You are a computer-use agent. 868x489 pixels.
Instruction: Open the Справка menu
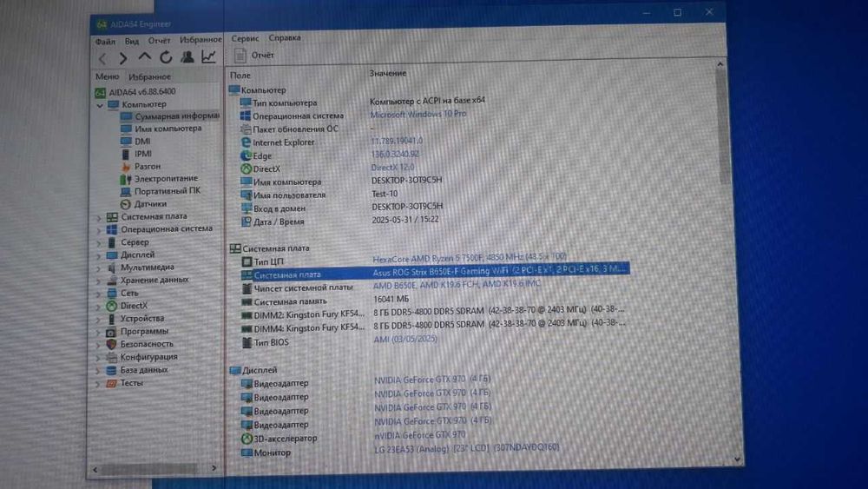pyautogui.click(x=285, y=37)
